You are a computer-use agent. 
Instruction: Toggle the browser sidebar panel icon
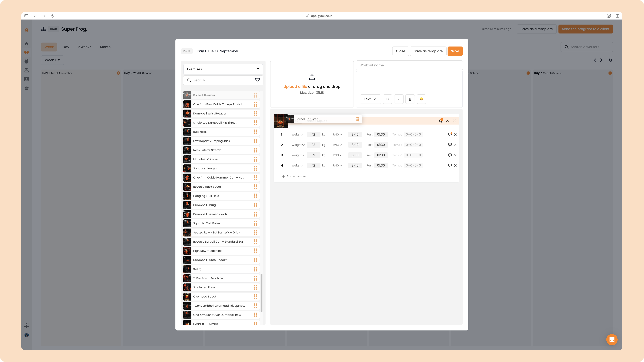click(x=26, y=16)
